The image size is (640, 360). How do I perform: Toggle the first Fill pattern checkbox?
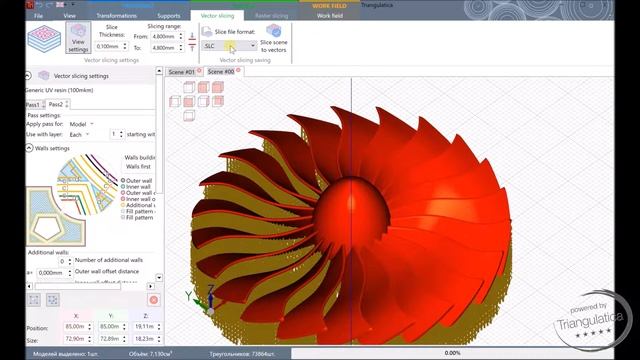(123, 211)
